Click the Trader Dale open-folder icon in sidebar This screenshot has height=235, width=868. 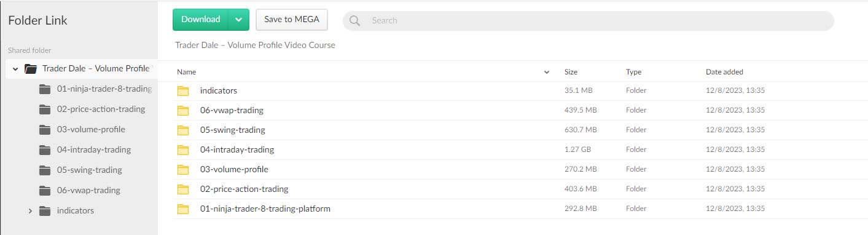click(x=31, y=69)
